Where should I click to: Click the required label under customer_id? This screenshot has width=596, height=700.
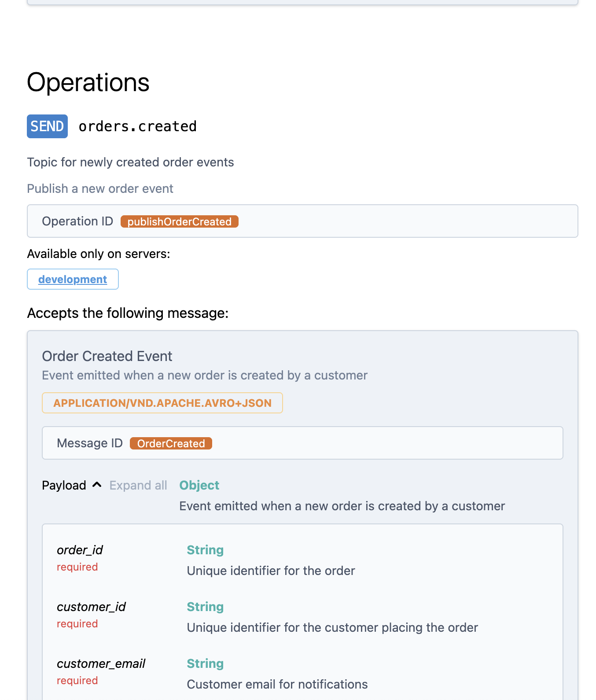click(77, 624)
